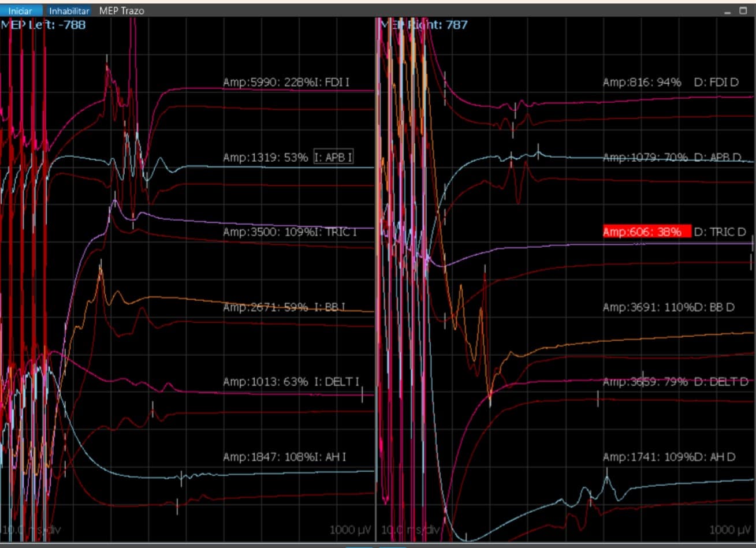Maximize the MEP Trazo panel
This screenshot has width=756, height=548.
click(x=744, y=11)
